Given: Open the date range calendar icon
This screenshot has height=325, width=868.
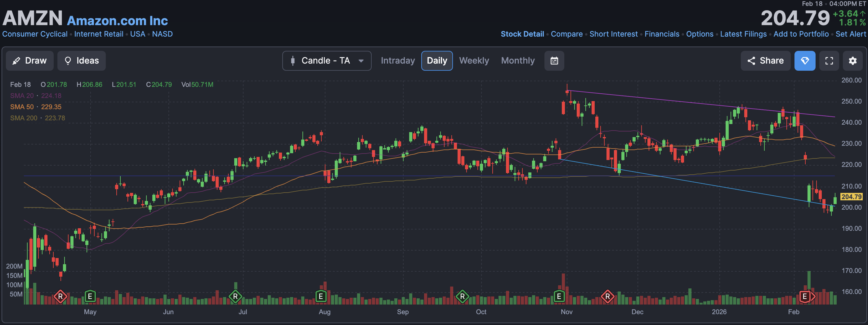Looking at the screenshot, I should tap(554, 60).
